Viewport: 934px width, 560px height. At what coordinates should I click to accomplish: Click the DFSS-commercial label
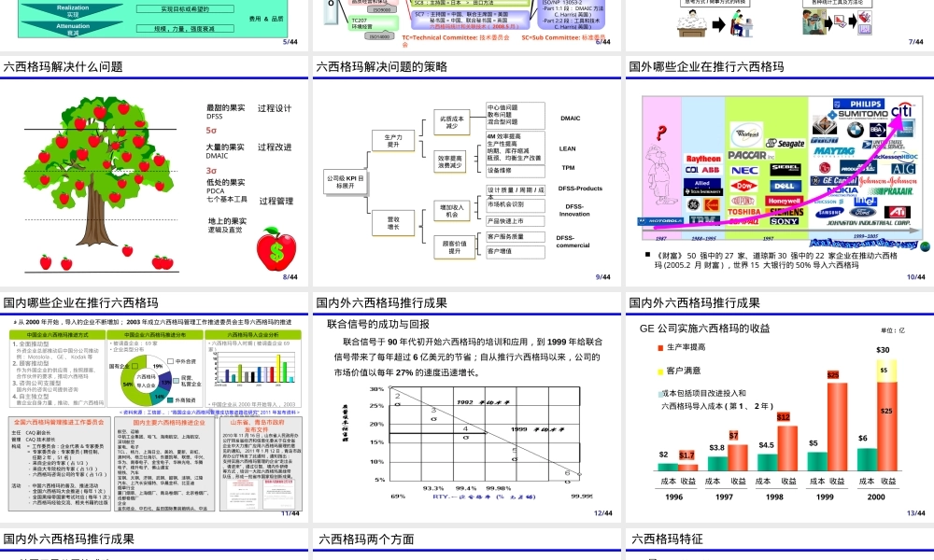573,241
